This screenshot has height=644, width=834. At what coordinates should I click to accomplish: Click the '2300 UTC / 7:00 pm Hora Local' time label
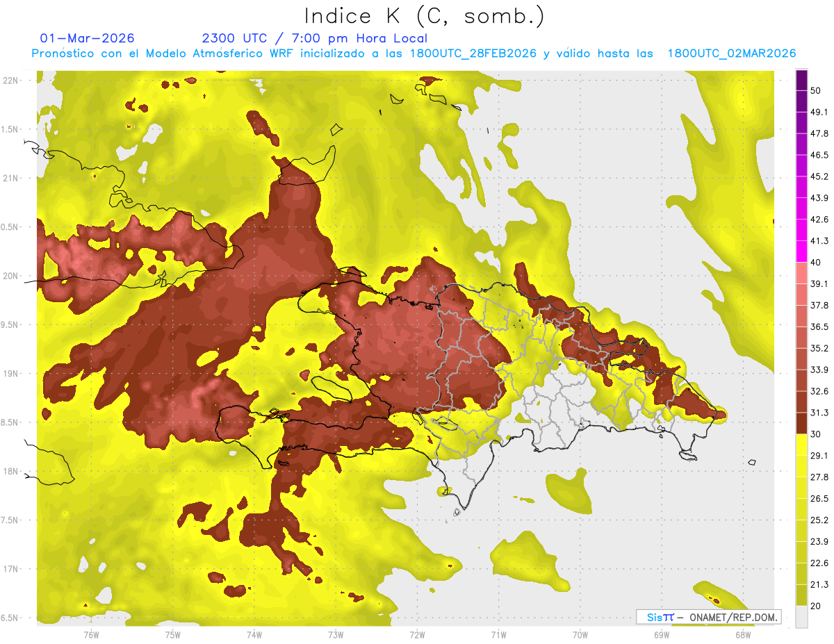coord(314,38)
